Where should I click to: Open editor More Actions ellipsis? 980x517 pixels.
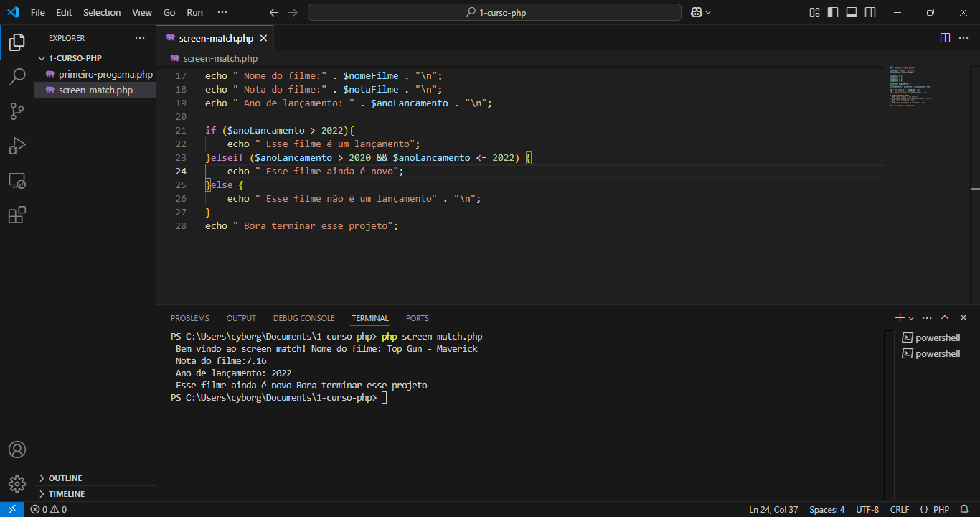963,37
